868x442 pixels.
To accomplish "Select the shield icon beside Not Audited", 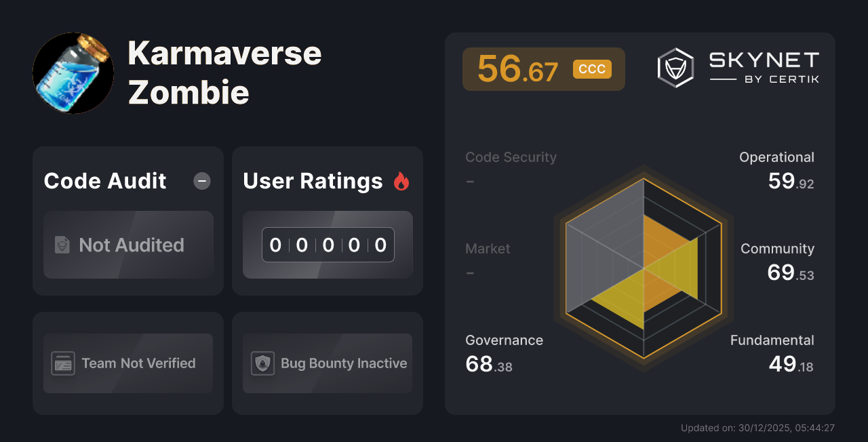I will (61, 245).
